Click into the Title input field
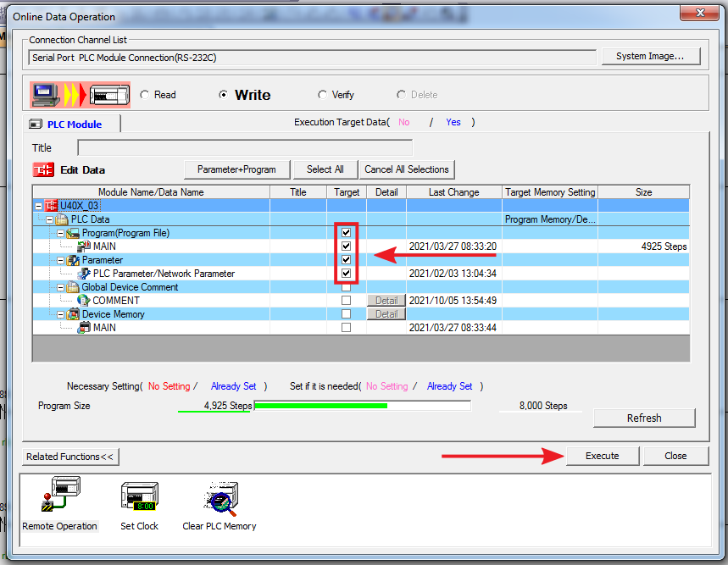Image resolution: width=728 pixels, height=565 pixels. coord(244,147)
